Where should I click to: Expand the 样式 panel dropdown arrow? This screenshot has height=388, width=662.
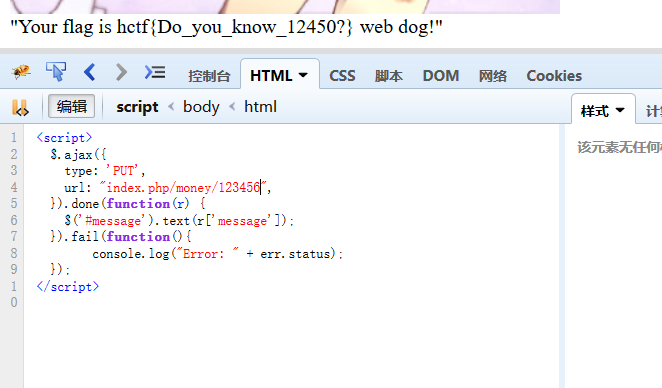(620, 111)
